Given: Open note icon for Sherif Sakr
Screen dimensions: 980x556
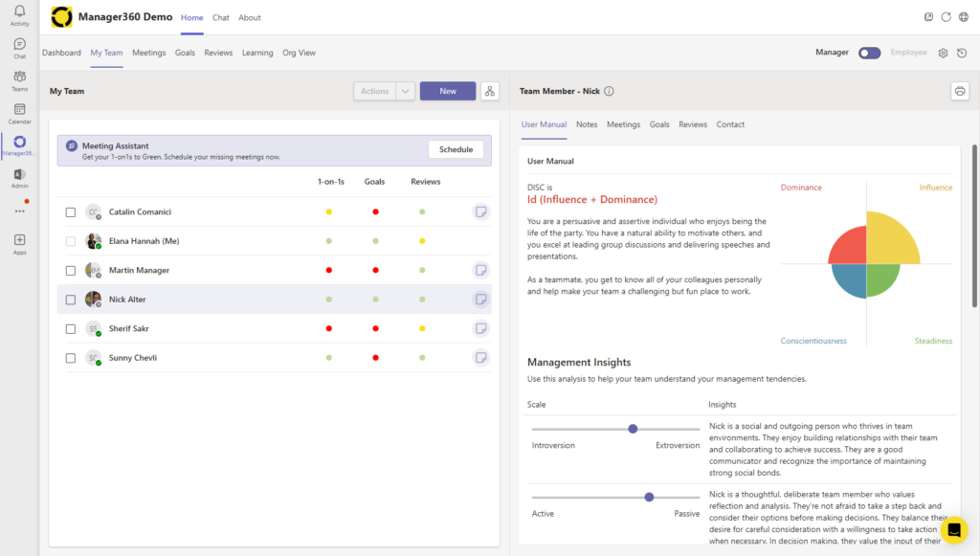Looking at the screenshot, I should [x=480, y=328].
